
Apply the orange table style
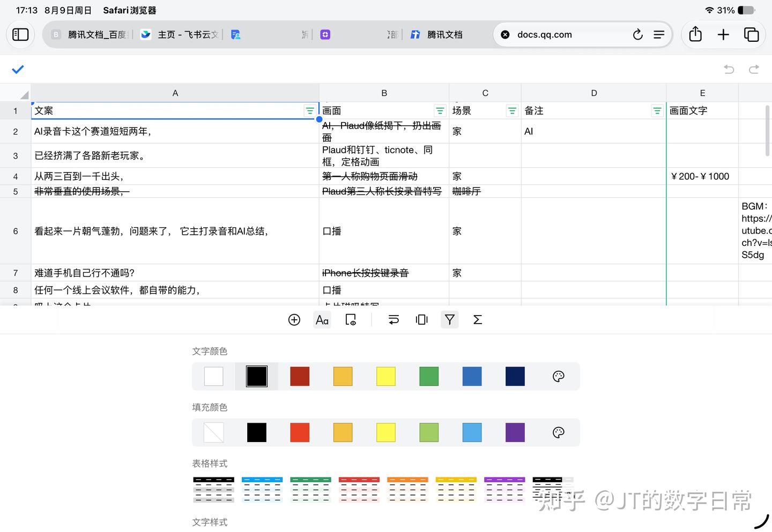407,490
